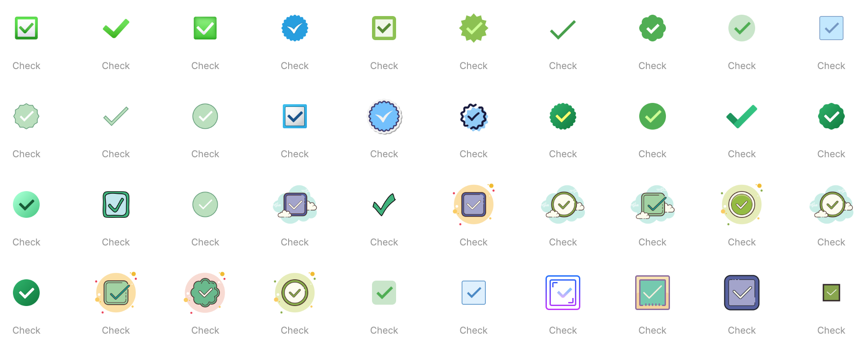Choose the two-tone teal angular checkmark icon
Viewport: 868px width, 347px height.
pyautogui.click(x=742, y=116)
